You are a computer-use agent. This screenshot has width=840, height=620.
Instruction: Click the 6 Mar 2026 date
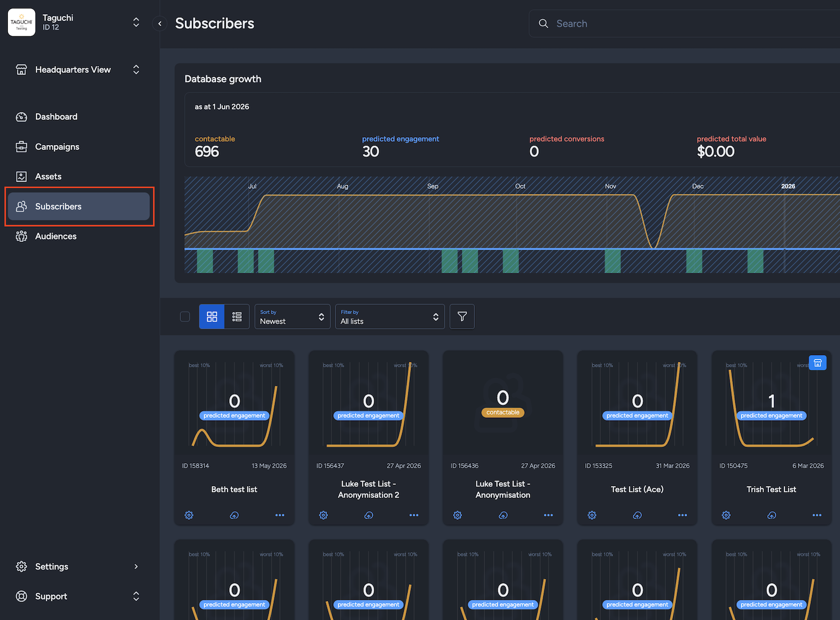[x=808, y=466]
